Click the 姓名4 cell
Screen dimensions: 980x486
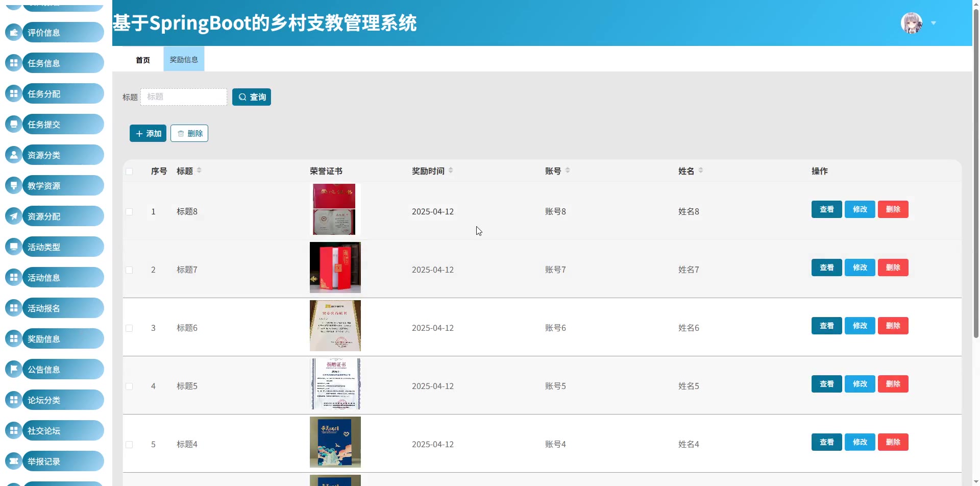coord(689,445)
